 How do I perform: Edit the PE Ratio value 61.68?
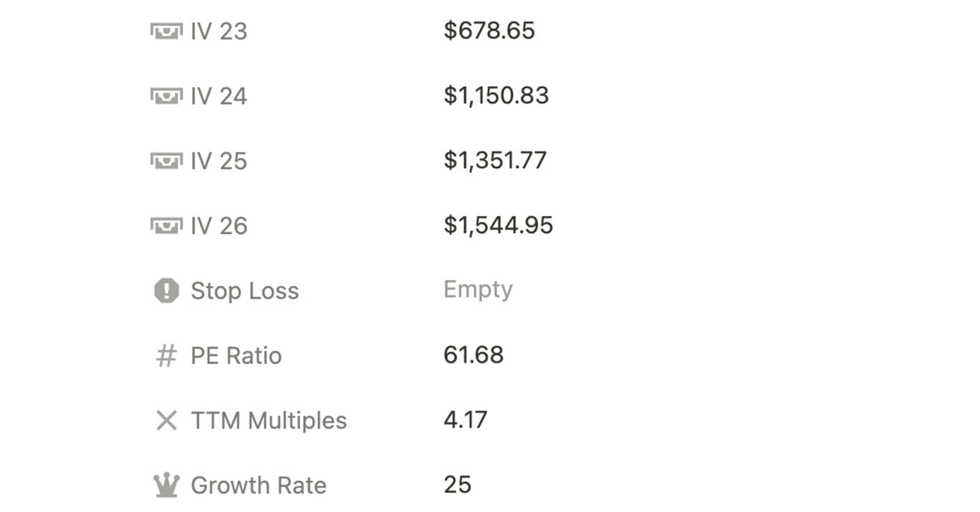pos(473,355)
